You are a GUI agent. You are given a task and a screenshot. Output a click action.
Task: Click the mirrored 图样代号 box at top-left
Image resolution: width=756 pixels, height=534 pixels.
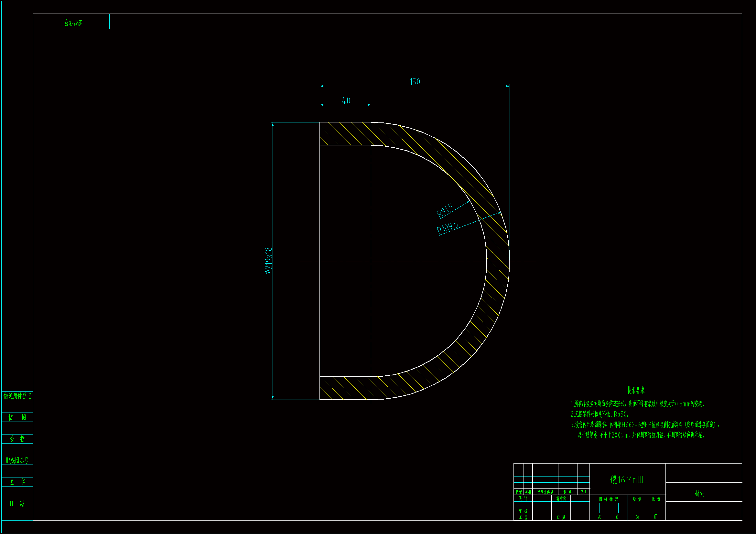(73, 23)
